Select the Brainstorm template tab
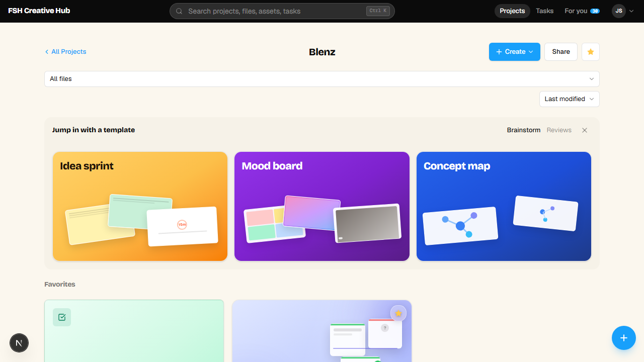Viewport: 644px width, 362px height. pyautogui.click(x=524, y=130)
